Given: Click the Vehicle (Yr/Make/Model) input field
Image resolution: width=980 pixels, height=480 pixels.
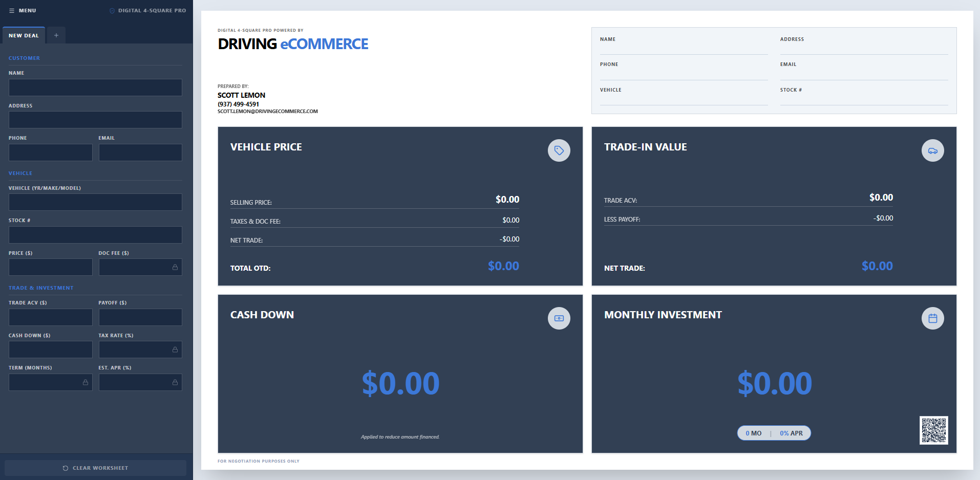Looking at the screenshot, I should point(95,202).
